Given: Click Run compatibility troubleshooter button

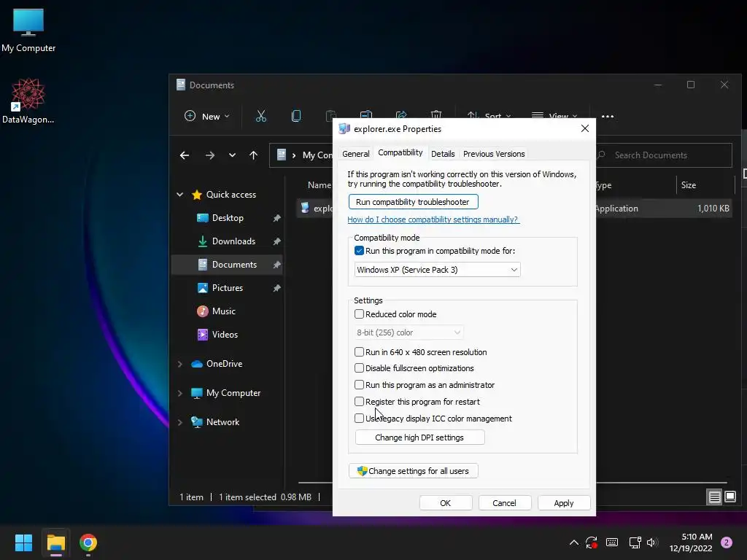Looking at the screenshot, I should pos(413,202).
